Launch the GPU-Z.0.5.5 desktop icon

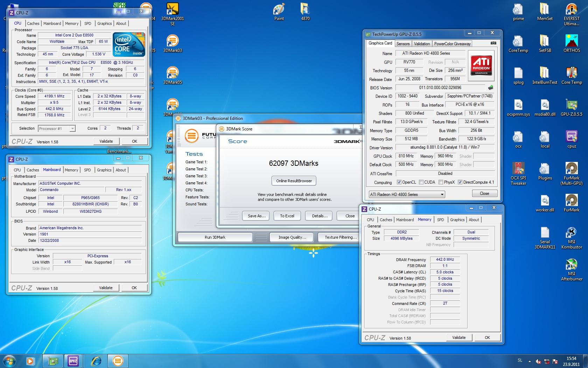[571, 108]
